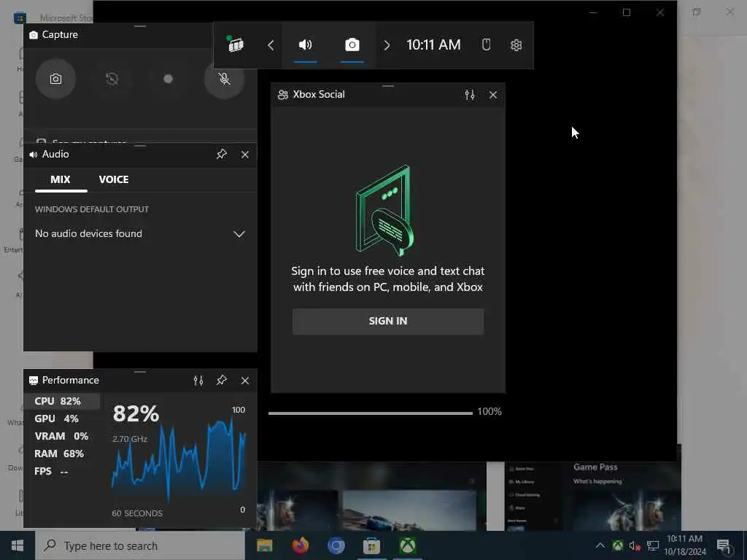The height and width of the screenshot is (560, 747).
Task: Record last 30 seconds button
Action: click(112, 79)
